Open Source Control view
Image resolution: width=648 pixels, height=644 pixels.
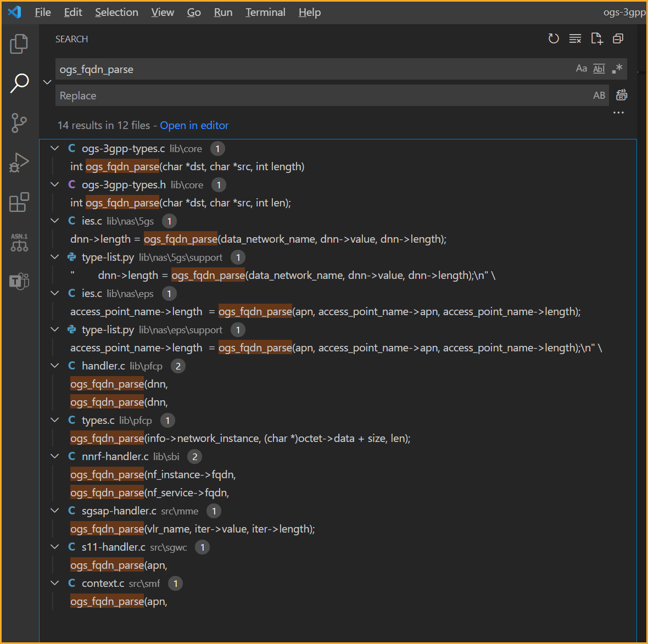(19, 123)
